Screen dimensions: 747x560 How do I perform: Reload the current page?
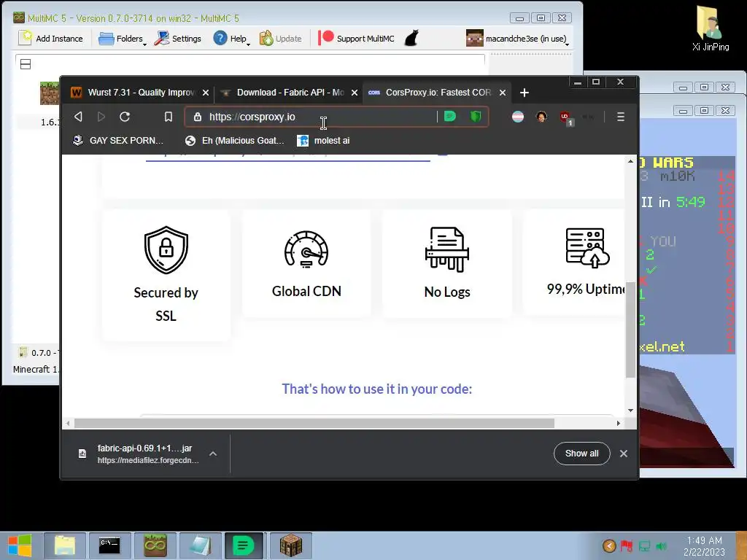coord(125,117)
